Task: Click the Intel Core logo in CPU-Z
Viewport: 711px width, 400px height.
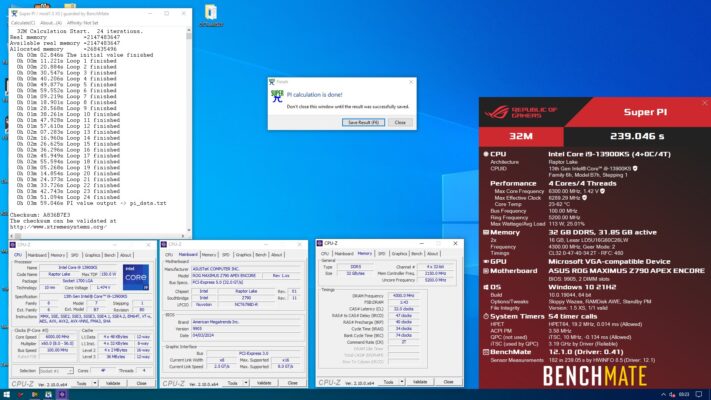Action: tap(136, 277)
